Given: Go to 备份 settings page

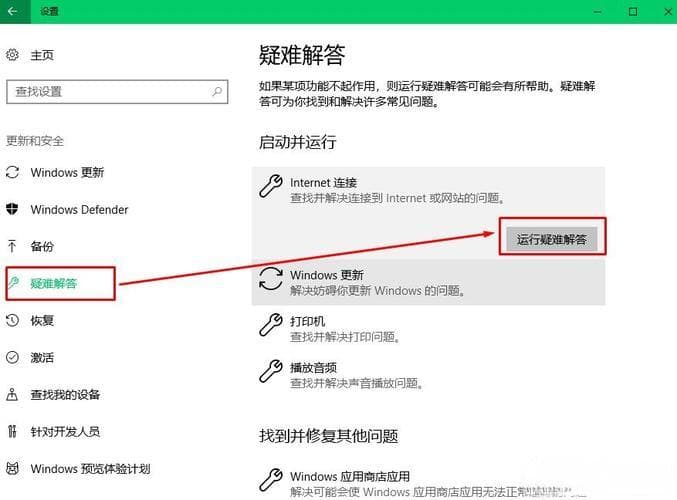Looking at the screenshot, I should click(42, 247).
